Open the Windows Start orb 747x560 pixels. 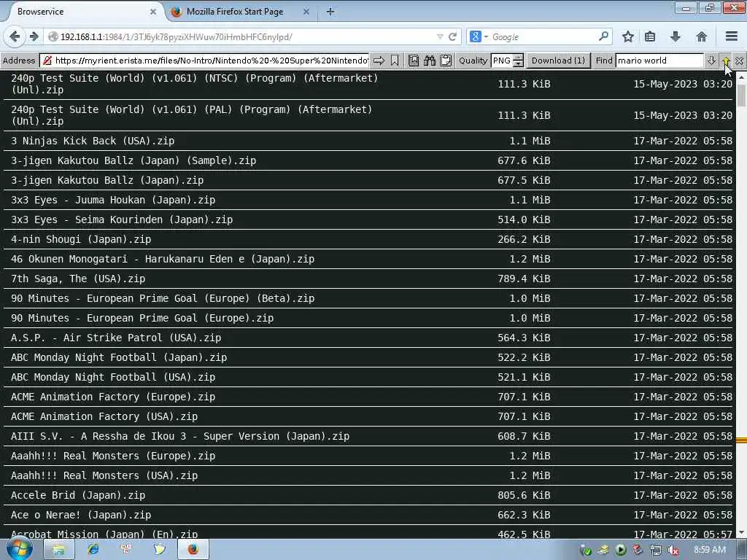tap(19, 550)
